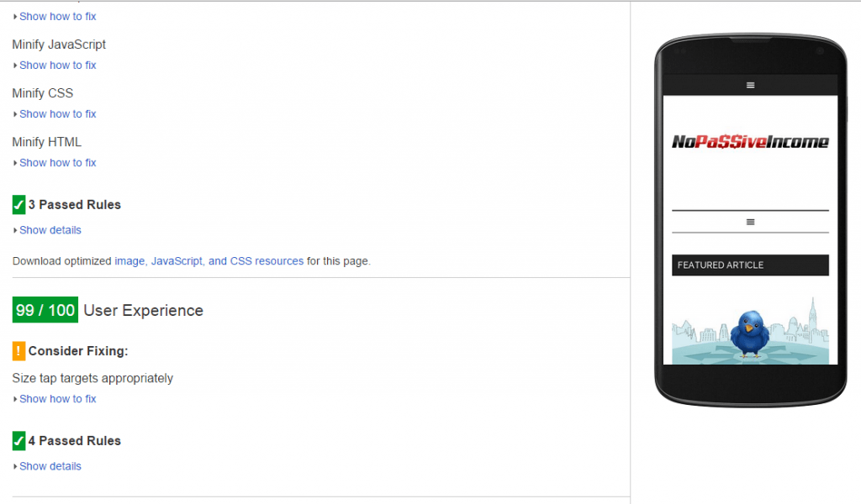Click the green checkmark beside 4 Passed Rules
Screen dimensions: 861x504
click(x=17, y=440)
